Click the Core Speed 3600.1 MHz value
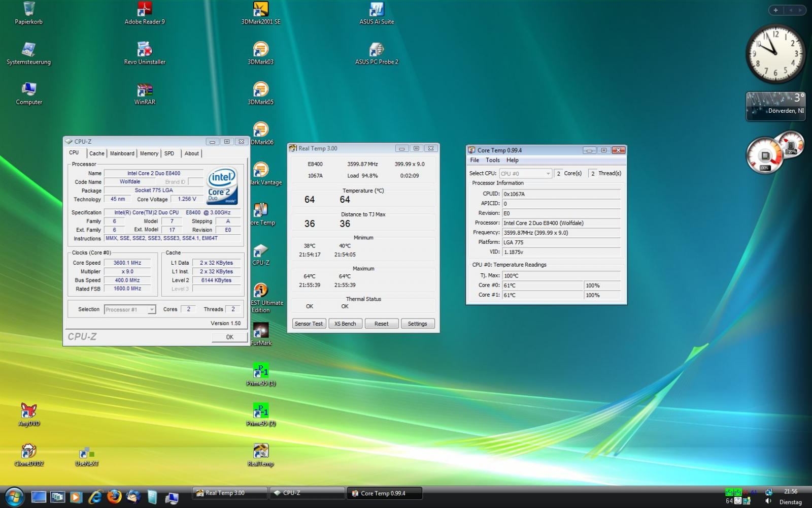The width and height of the screenshot is (812, 508). click(x=127, y=263)
